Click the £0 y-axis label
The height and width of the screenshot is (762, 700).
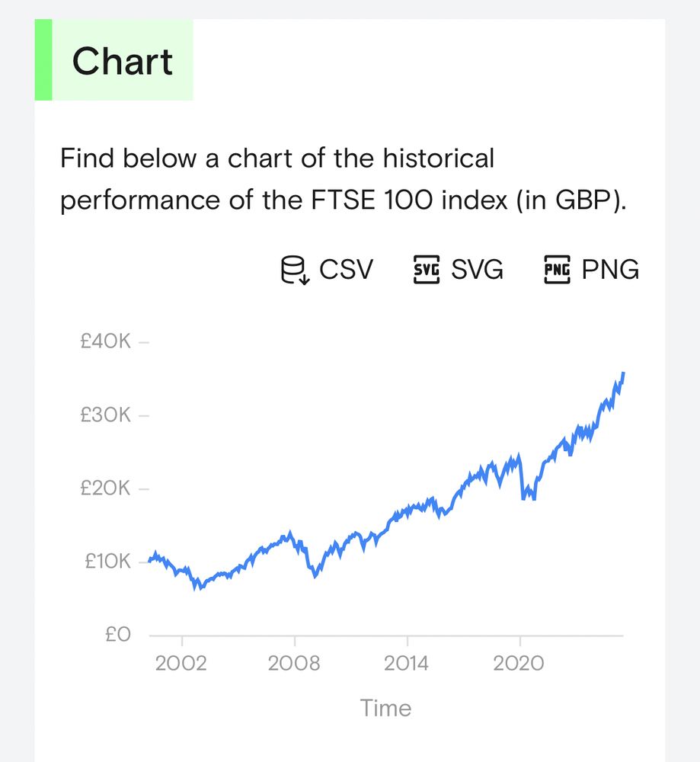[x=119, y=635]
